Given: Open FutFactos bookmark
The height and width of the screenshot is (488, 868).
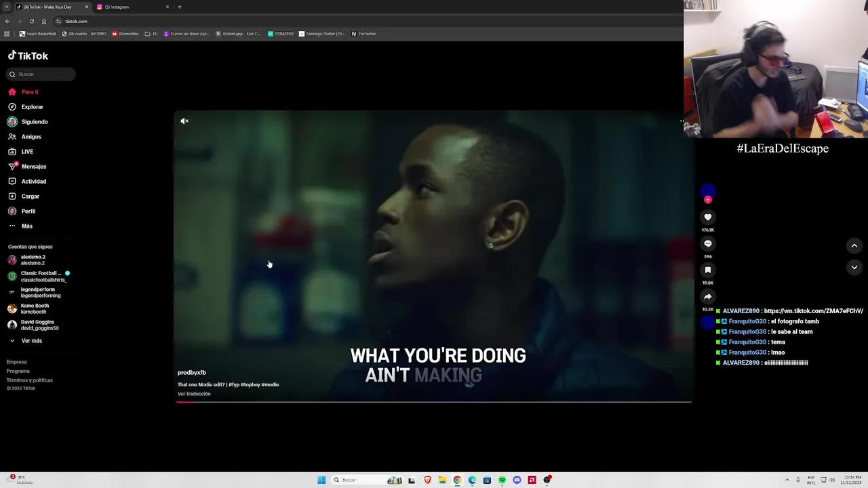Looking at the screenshot, I should click(363, 34).
